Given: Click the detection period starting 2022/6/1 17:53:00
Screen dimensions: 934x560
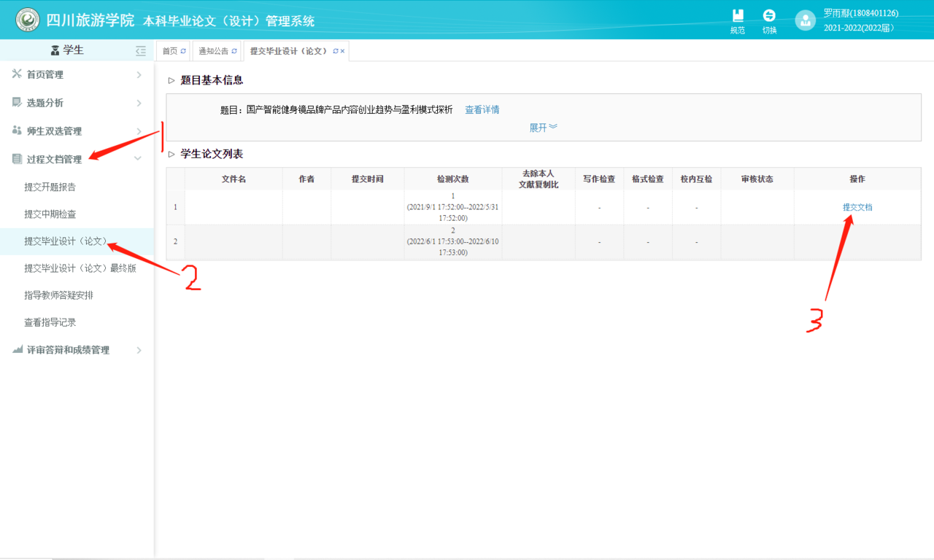Looking at the screenshot, I should tap(453, 247).
